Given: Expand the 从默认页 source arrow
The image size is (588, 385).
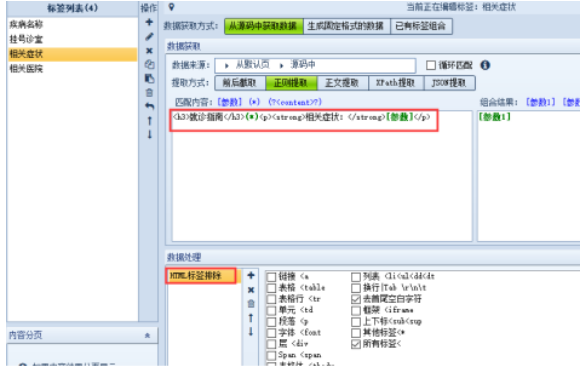Looking at the screenshot, I should tap(226, 66).
